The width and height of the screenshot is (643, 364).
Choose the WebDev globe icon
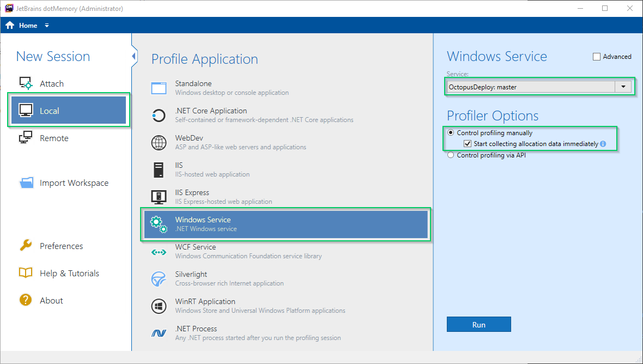click(159, 143)
